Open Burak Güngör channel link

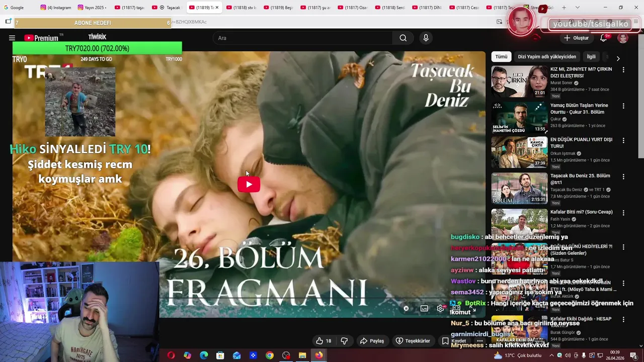coord(561,333)
